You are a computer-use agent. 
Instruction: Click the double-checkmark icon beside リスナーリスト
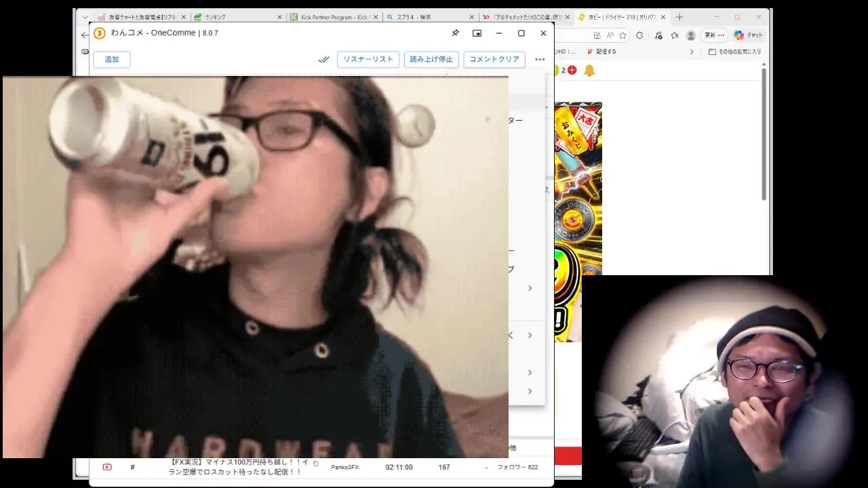pos(323,60)
